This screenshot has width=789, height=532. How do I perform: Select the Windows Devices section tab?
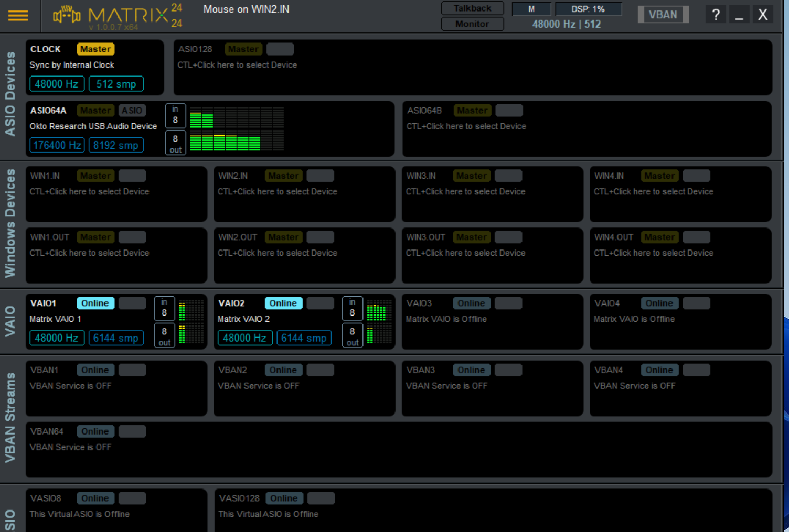point(10,223)
